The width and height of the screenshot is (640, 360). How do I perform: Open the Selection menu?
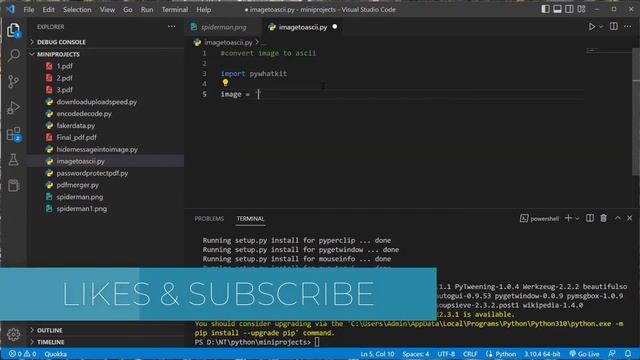pyautogui.click(x=77, y=9)
